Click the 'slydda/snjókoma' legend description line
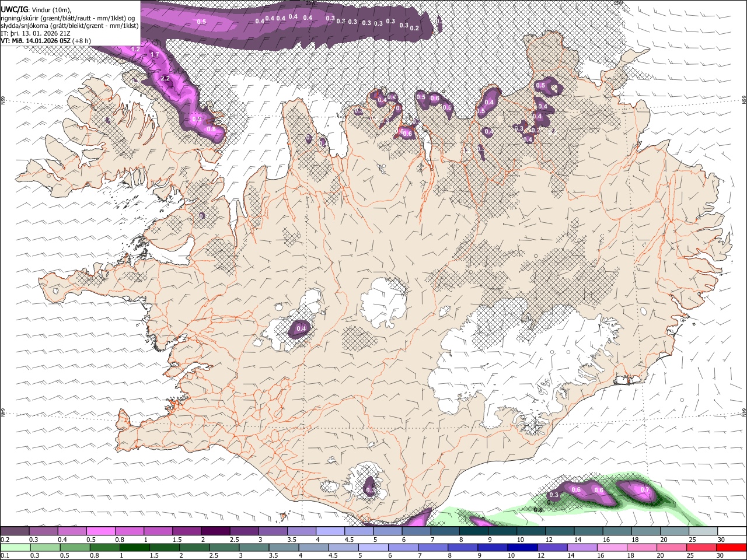This screenshot has width=747, height=560. (69, 26)
